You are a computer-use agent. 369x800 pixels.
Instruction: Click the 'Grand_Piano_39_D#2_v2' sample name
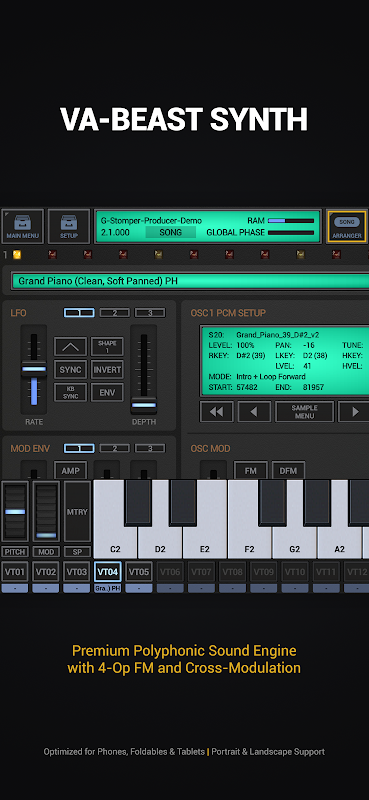(278, 335)
